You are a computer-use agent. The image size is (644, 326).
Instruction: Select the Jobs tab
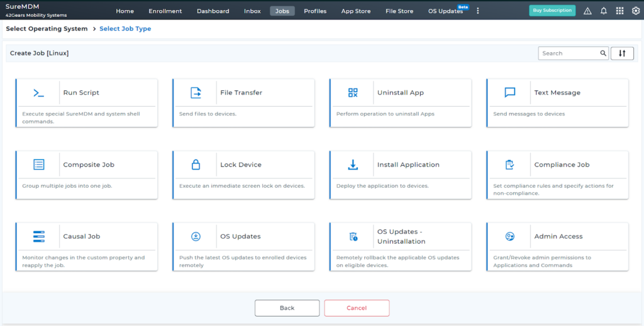coord(282,11)
